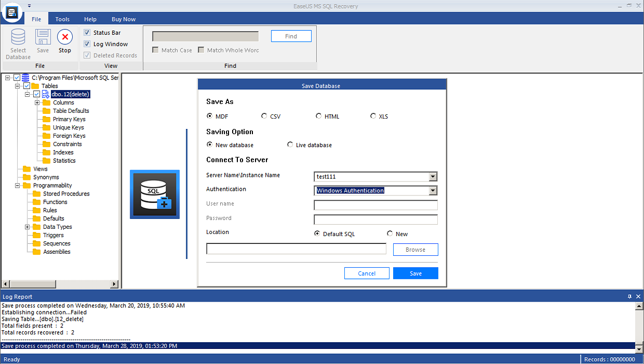Uncheck the Tables tree checkbox
Viewport: 644px width, 364px height.
coord(26,86)
